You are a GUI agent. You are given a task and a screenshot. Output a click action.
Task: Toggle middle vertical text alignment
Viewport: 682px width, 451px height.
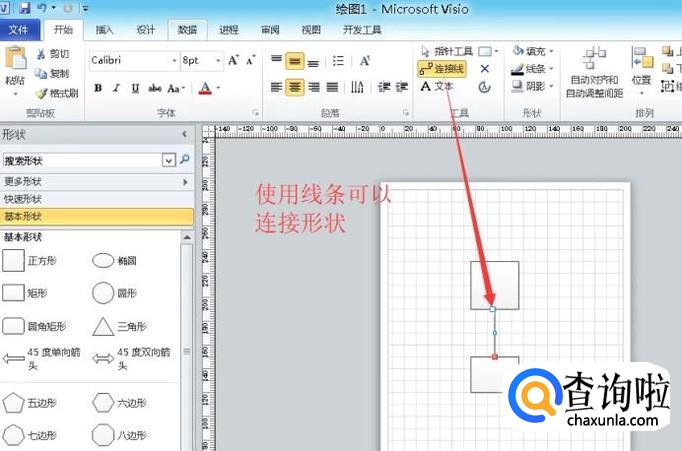pos(294,61)
